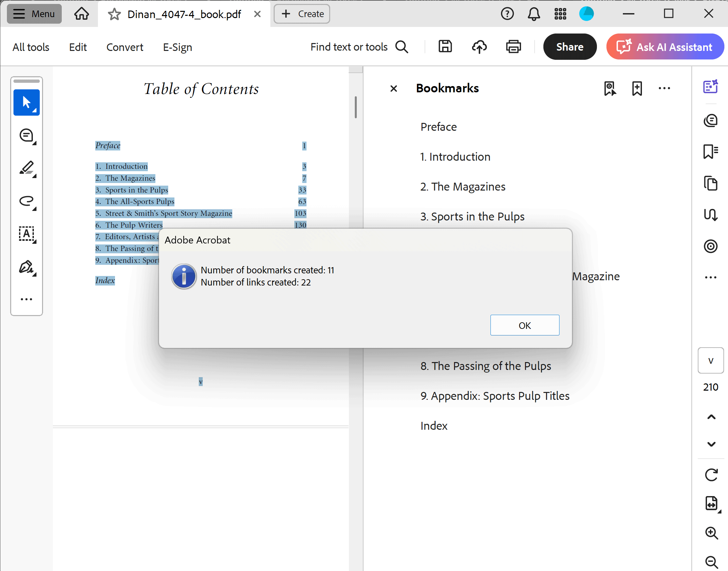Click the Print icon
Viewport: 728px width, 571px height.
click(x=513, y=46)
